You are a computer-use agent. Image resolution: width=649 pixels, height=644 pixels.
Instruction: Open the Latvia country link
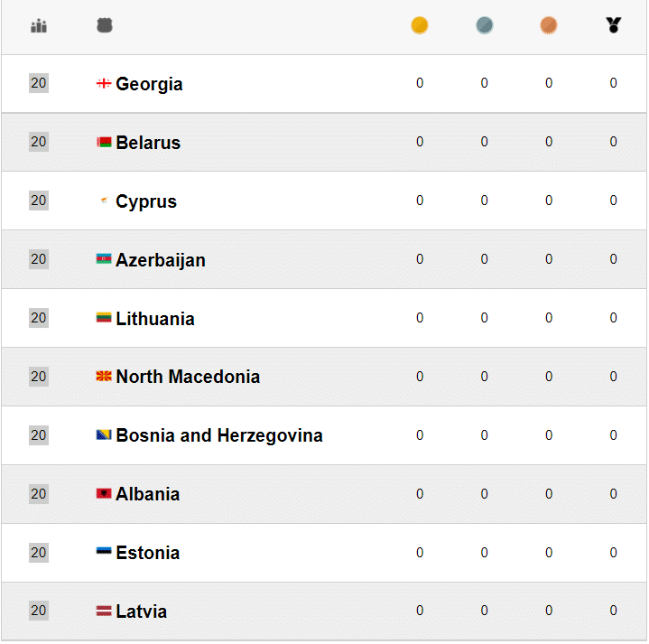[x=142, y=611]
